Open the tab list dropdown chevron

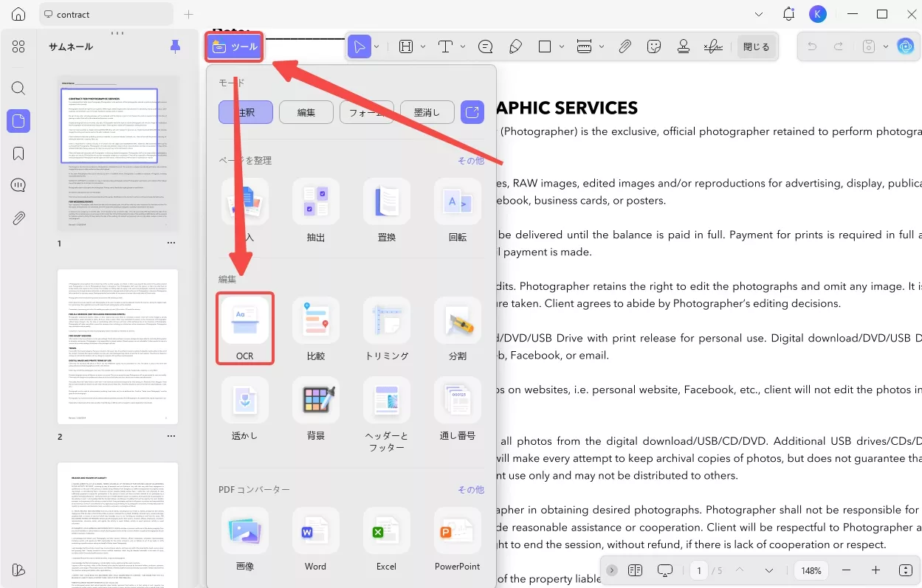[760, 14]
